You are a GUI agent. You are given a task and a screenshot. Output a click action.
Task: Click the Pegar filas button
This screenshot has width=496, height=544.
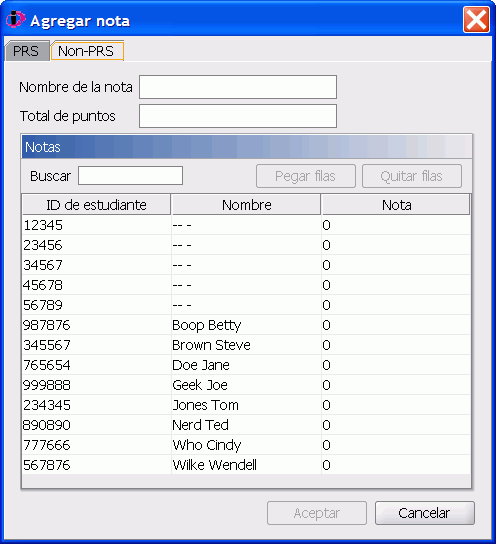306,176
